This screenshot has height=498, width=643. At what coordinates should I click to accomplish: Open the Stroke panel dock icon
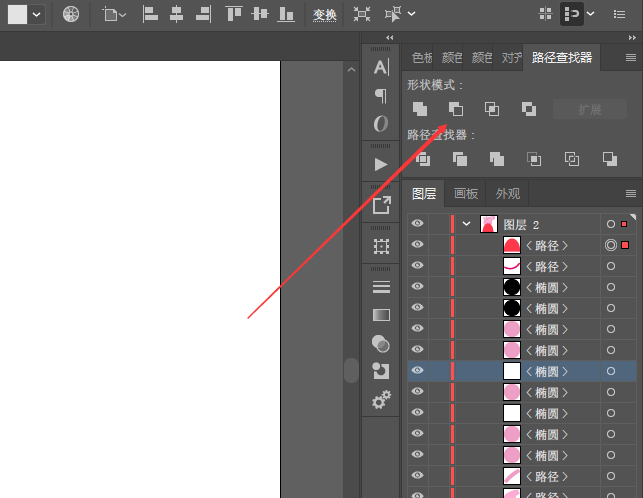point(381,287)
